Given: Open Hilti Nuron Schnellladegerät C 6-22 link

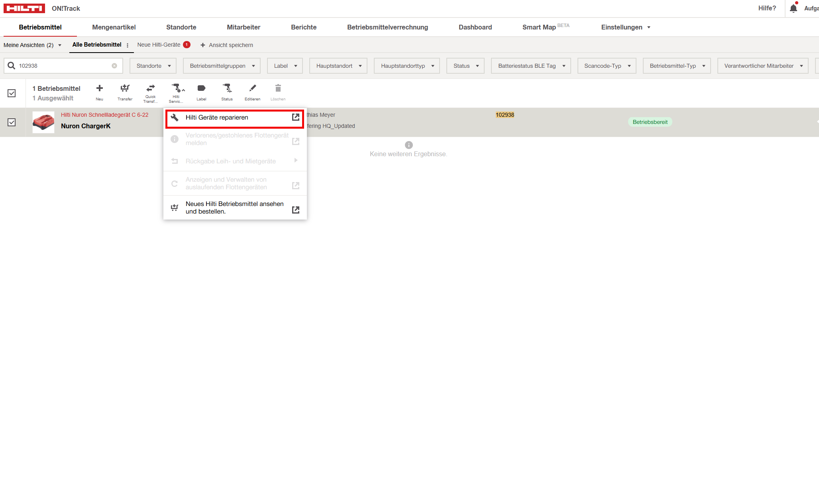Looking at the screenshot, I should pos(104,115).
